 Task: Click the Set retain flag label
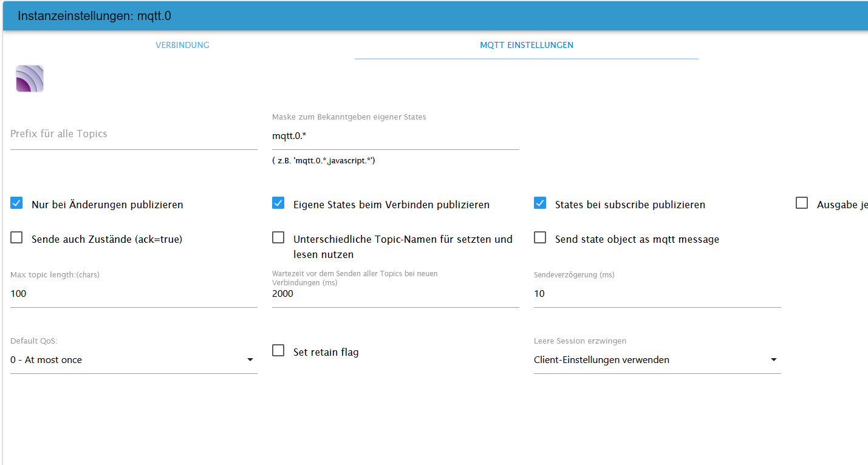click(326, 352)
